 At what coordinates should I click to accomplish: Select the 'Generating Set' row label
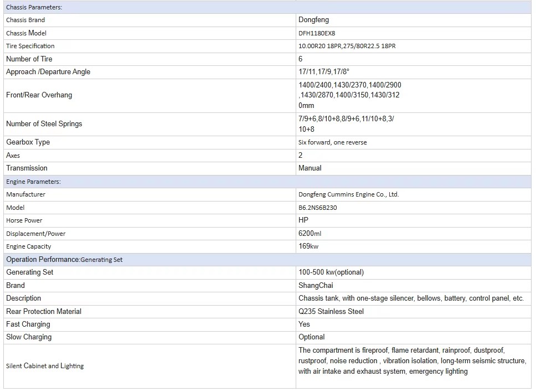(30, 272)
